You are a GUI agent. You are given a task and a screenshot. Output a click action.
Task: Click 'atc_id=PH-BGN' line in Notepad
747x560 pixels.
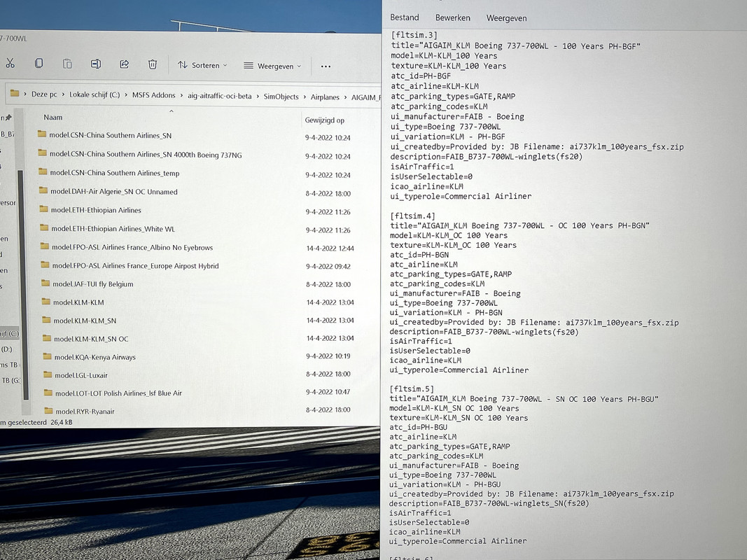point(419,255)
